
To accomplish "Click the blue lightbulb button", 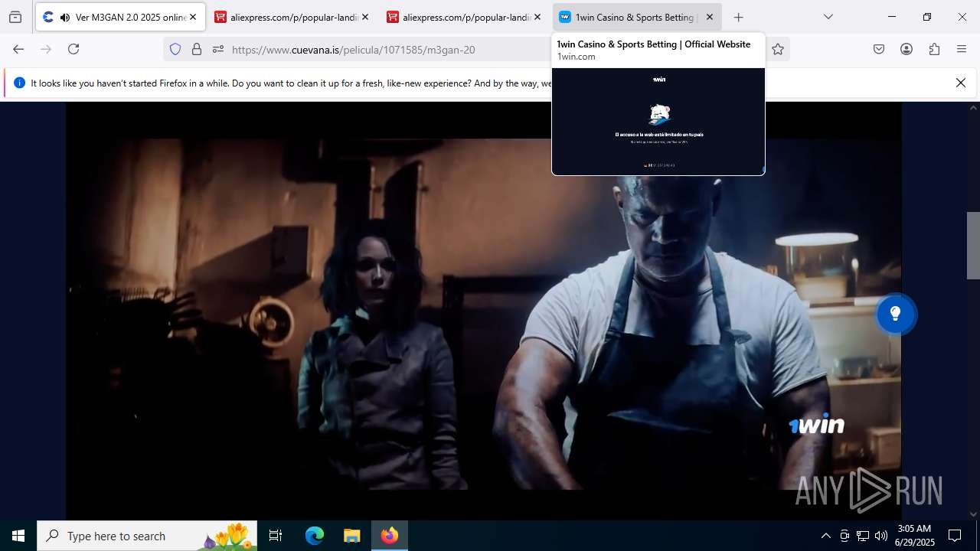I will click(x=895, y=314).
